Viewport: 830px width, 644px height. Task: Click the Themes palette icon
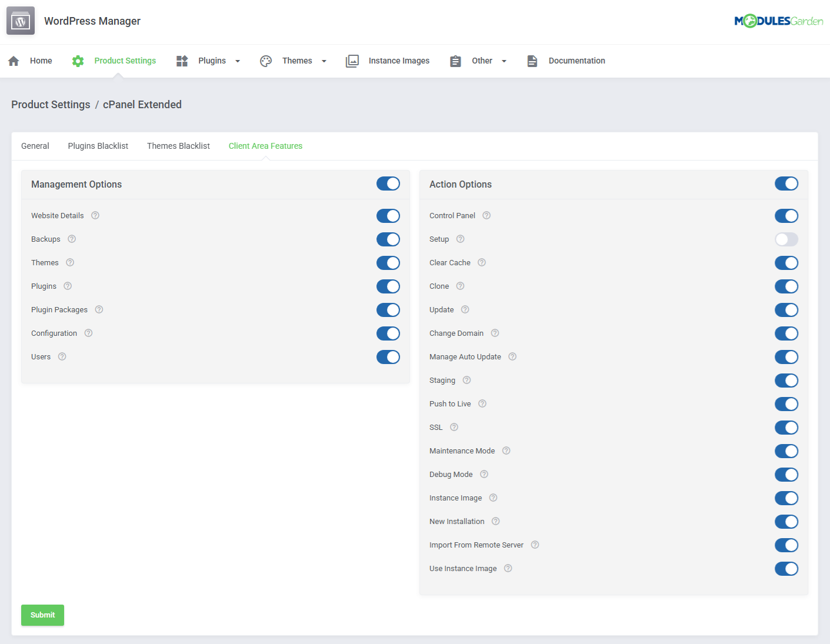(x=266, y=61)
